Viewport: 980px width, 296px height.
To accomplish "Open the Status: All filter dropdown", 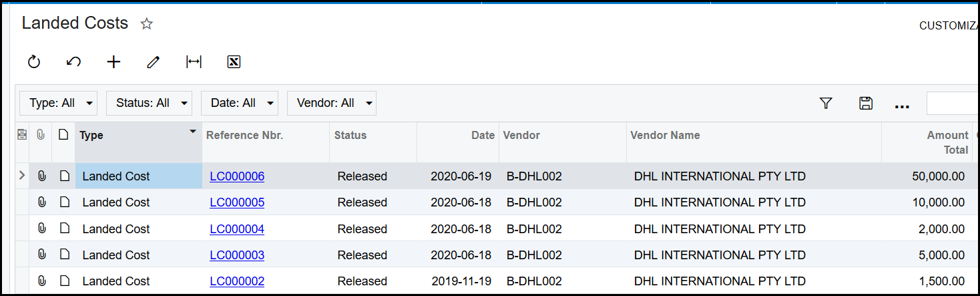I will 149,103.
